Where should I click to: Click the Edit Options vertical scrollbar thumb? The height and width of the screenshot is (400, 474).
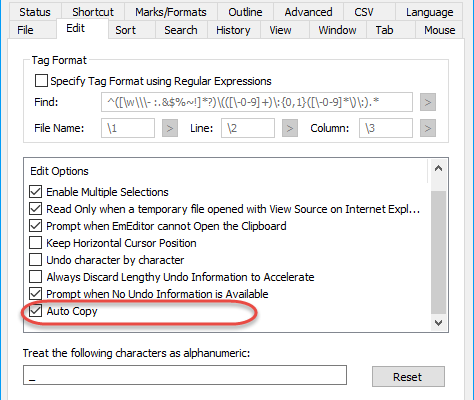pos(438,252)
